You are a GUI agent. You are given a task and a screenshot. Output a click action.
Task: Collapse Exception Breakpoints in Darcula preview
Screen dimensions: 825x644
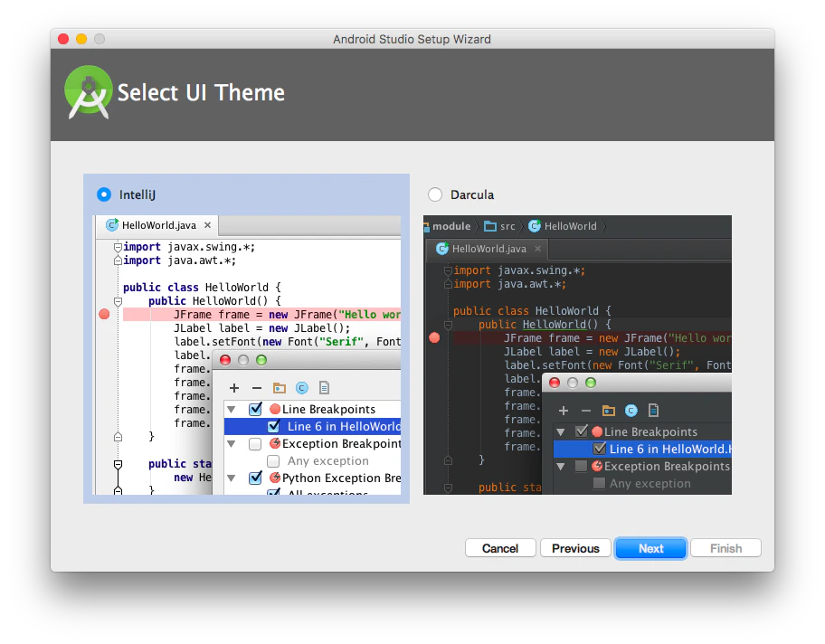click(x=561, y=467)
